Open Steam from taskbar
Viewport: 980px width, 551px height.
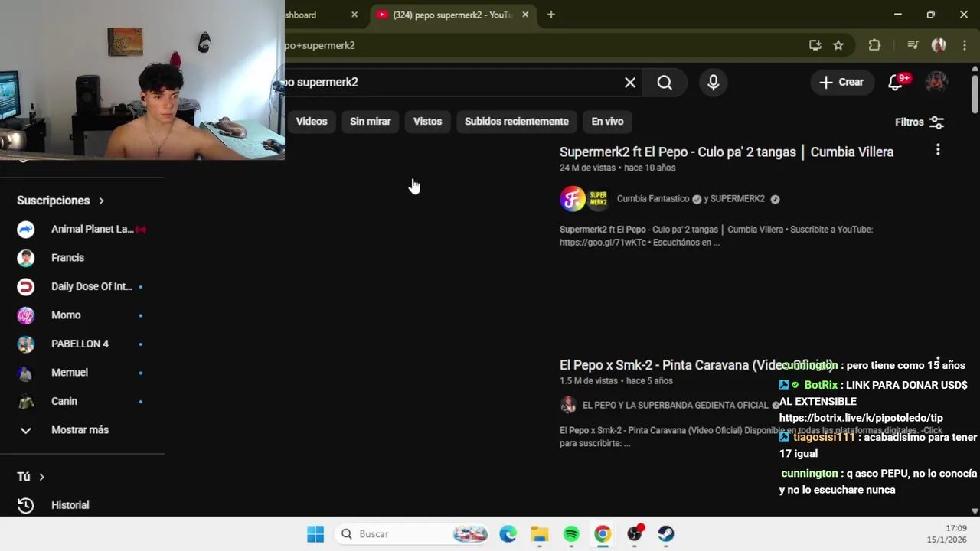(x=666, y=534)
